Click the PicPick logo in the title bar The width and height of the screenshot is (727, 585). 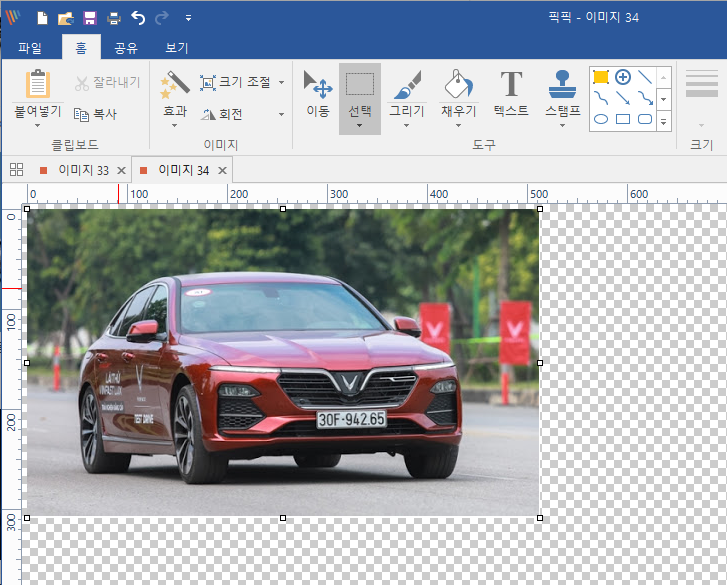click(13, 18)
